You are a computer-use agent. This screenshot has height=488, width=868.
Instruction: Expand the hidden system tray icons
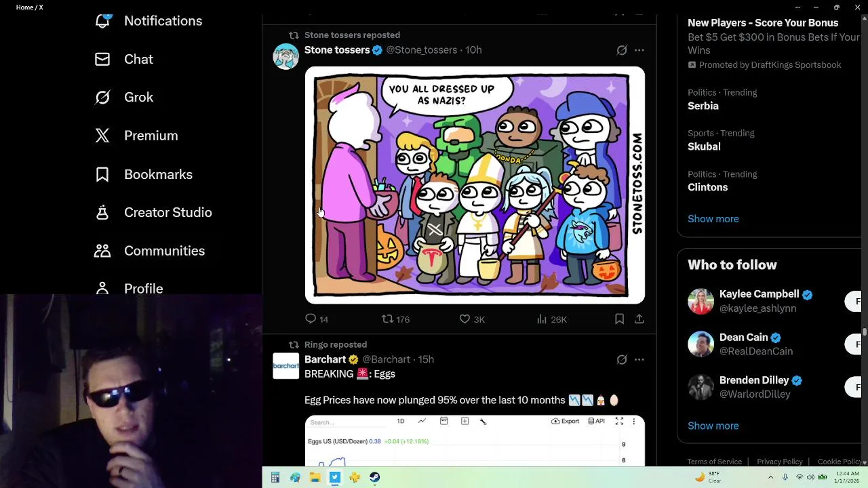(770, 478)
